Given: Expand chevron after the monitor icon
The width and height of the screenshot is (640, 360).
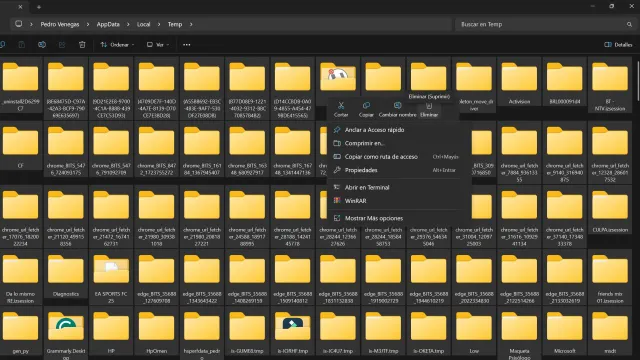Looking at the screenshot, I should click(x=31, y=24).
